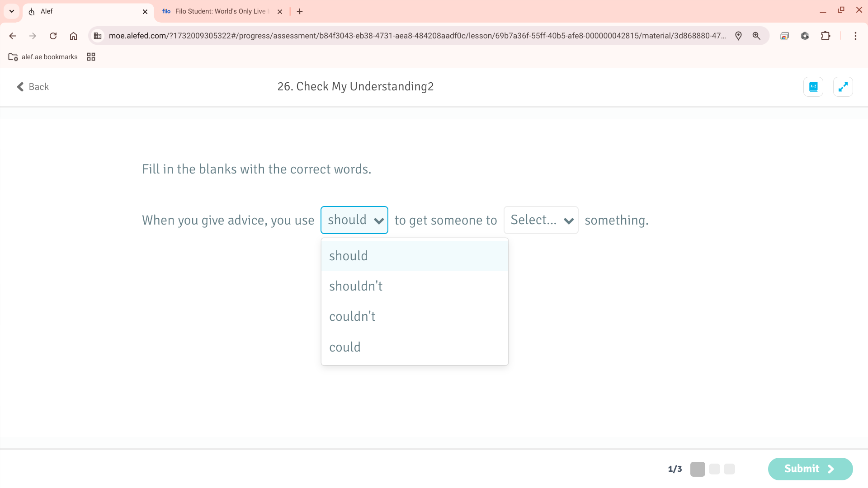The width and height of the screenshot is (868, 488).
Task: Open Chrome three-dot menu
Action: point(855,36)
